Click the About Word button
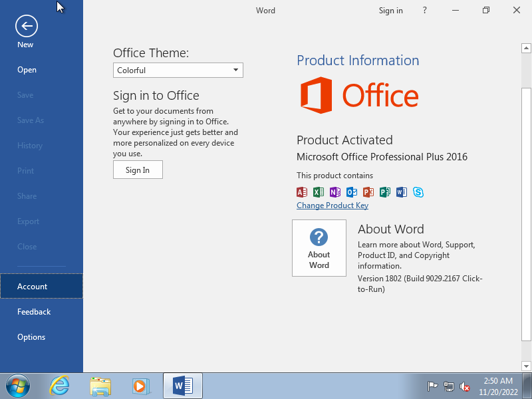Viewport: 532px width, 399px height. (319, 248)
